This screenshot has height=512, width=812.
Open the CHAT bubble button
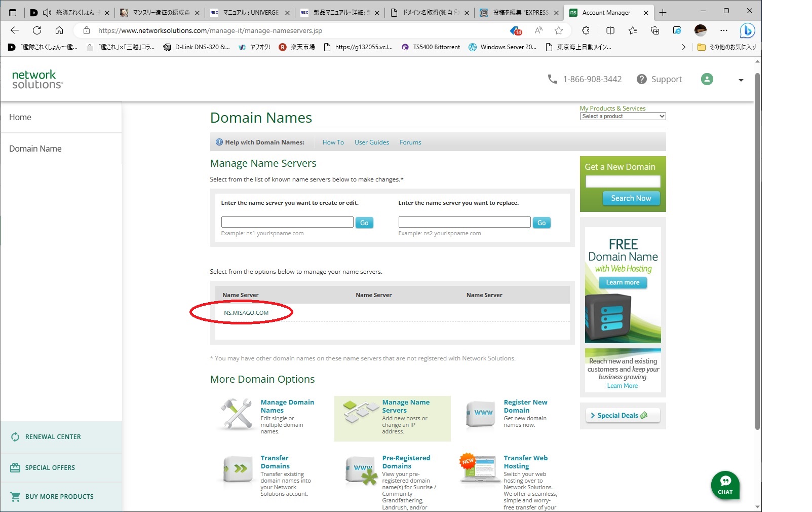tap(725, 485)
